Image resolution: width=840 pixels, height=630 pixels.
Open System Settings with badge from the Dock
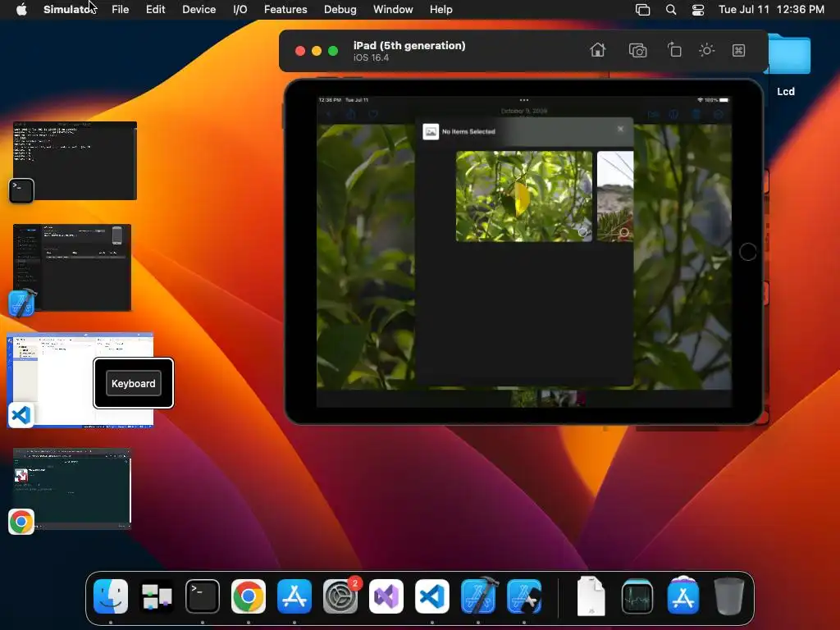[x=340, y=596]
